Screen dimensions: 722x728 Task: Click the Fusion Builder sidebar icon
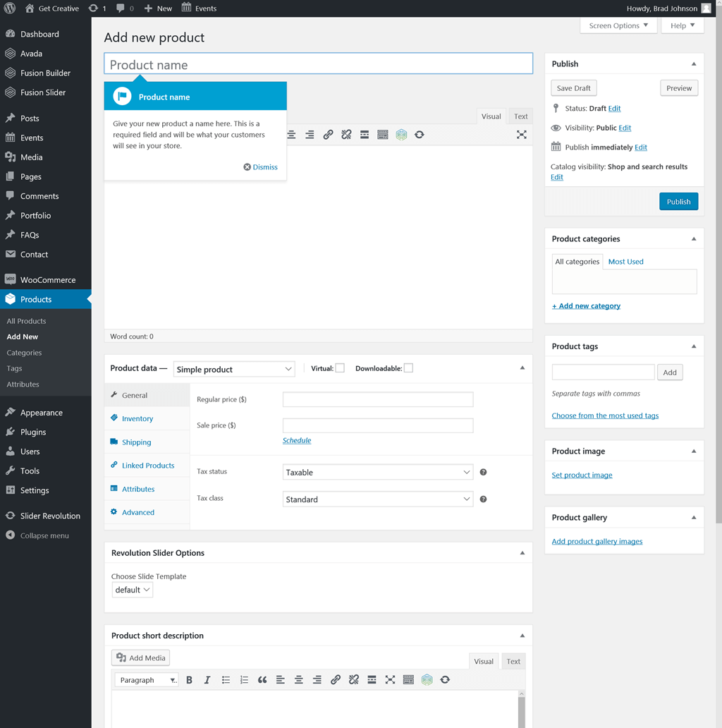(10, 73)
